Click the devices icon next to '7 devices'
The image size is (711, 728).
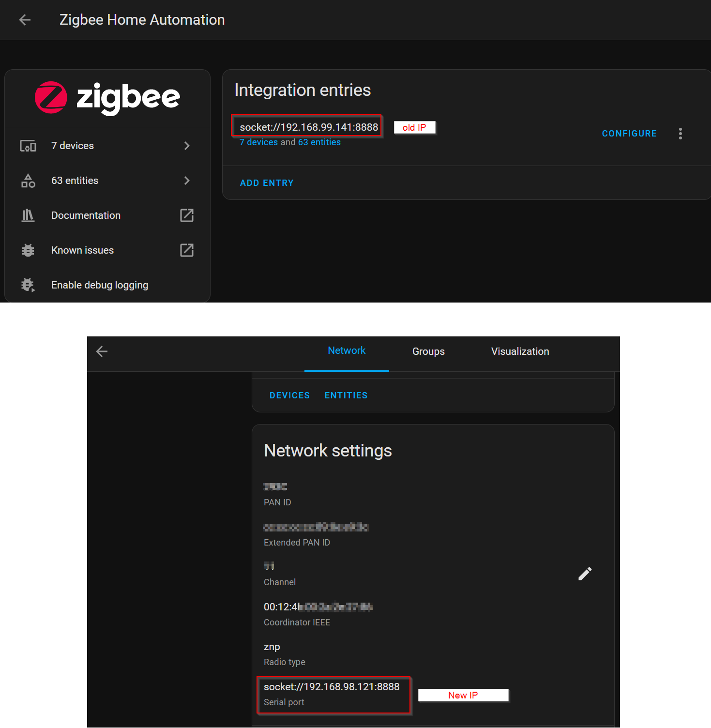(28, 145)
